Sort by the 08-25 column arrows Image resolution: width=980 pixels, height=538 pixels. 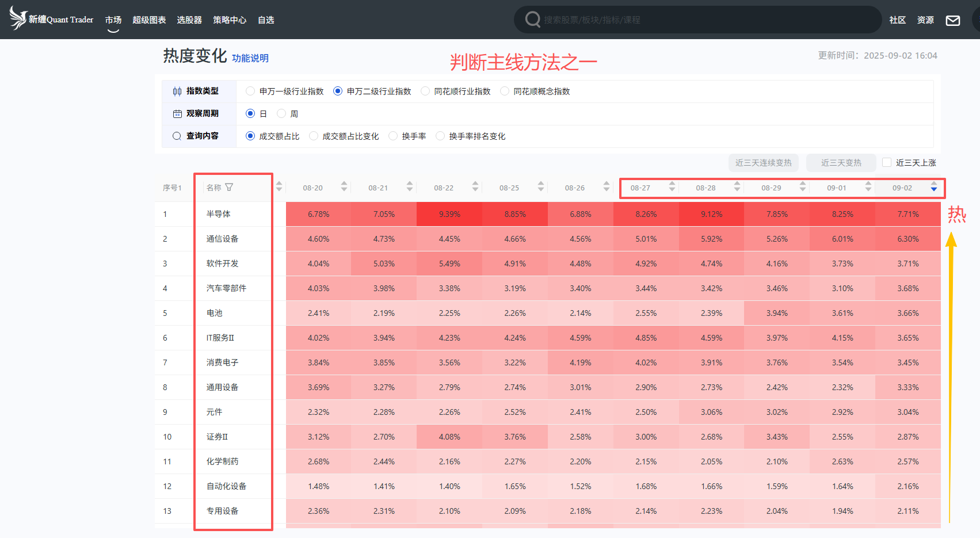[x=540, y=186]
